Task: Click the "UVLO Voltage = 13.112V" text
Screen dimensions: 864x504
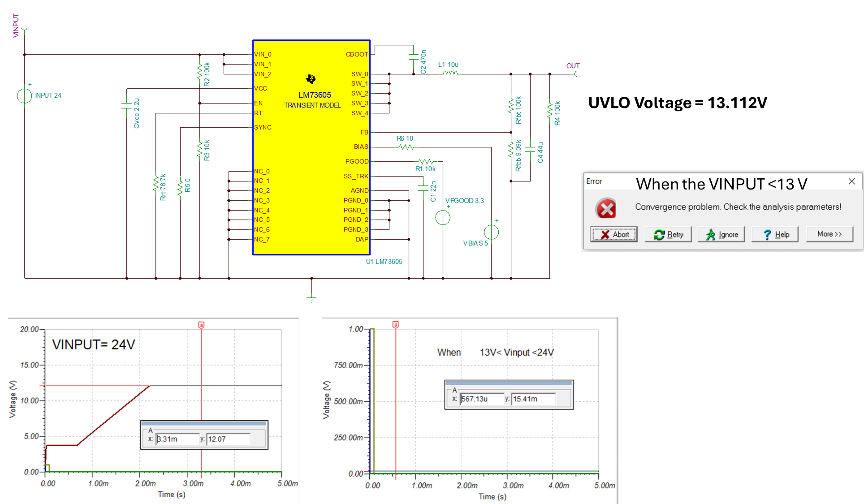Action: [x=678, y=103]
